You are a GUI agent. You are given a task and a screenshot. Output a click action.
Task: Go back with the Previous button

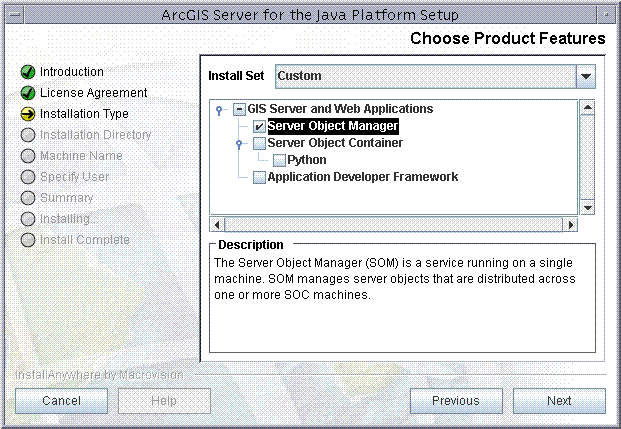[x=456, y=401]
